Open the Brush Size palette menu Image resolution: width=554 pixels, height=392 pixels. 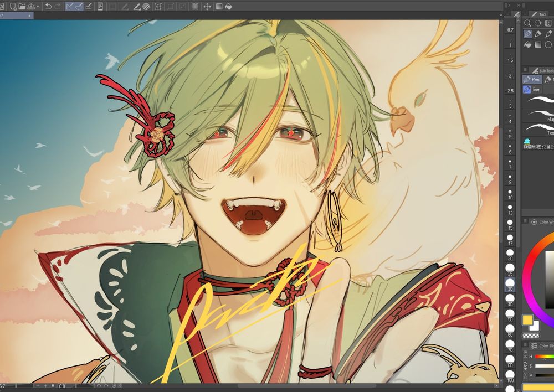point(507,13)
